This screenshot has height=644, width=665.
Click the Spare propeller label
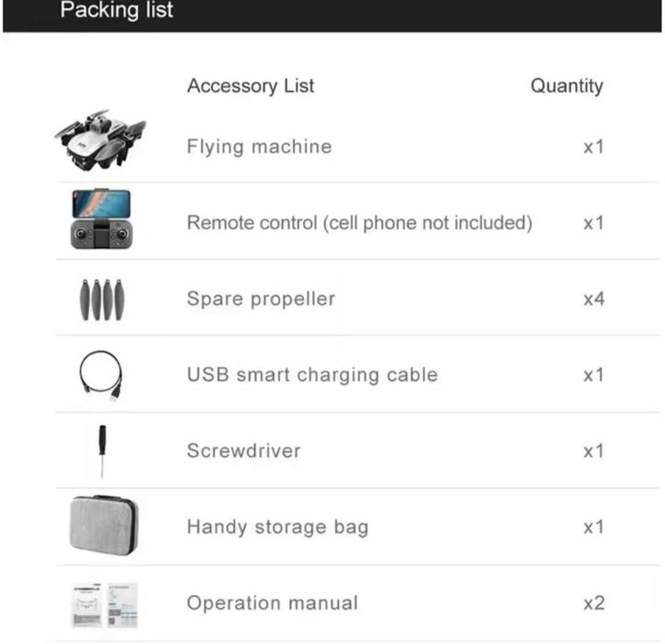coord(261,299)
